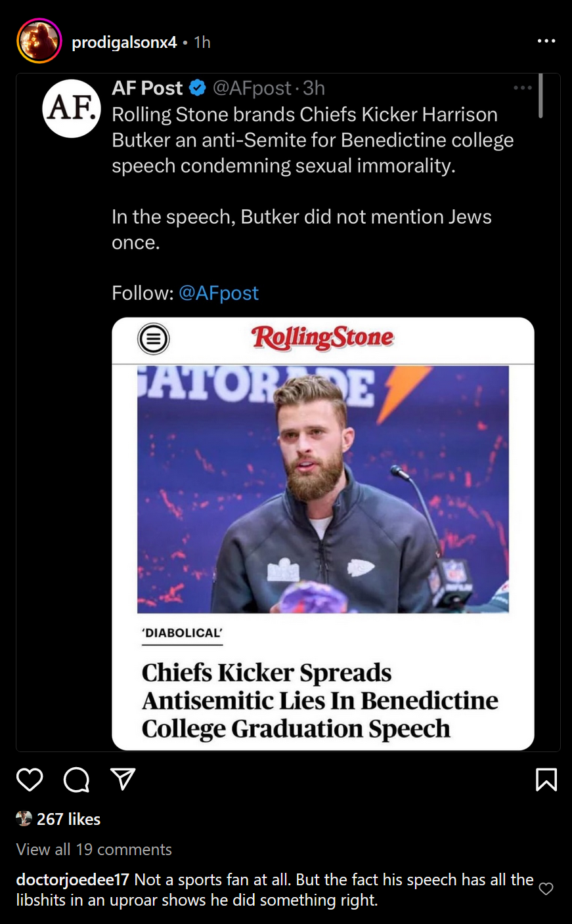Open the 267 likes list
This screenshot has width=572, height=924.
point(68,819)
